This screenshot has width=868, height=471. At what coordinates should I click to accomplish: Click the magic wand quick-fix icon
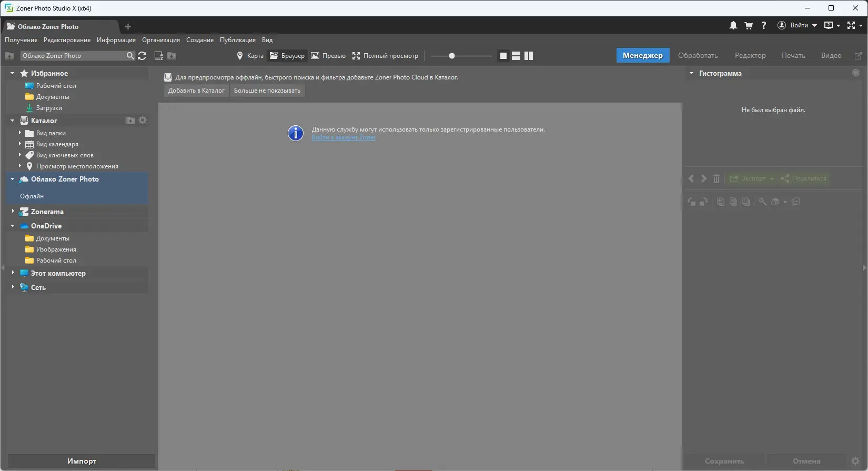coord(763,202)
